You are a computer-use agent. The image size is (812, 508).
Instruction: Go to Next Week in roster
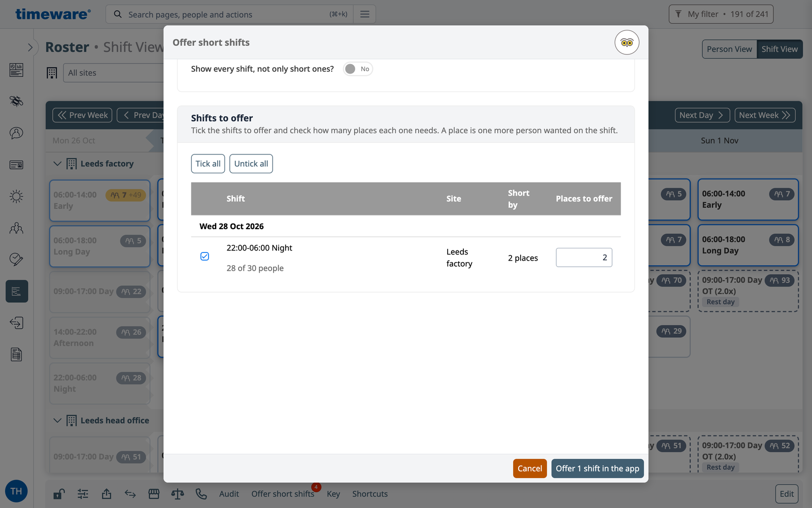[765, 115]
